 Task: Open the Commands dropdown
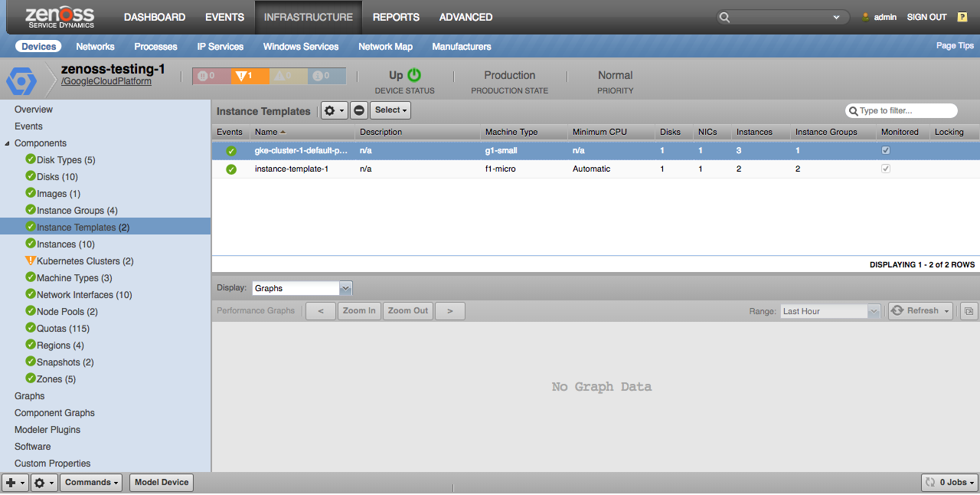pyautogui.click(x=92, y=483)
